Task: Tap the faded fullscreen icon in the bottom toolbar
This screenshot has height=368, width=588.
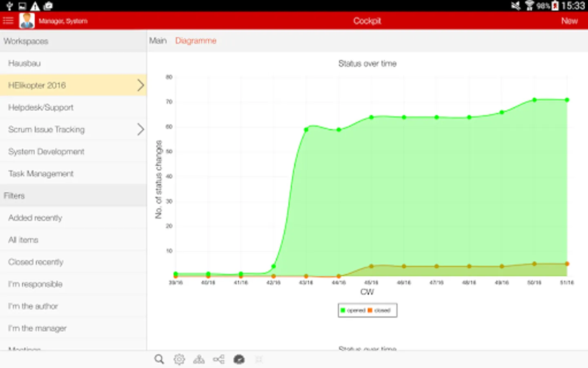Action: (258, 359)
